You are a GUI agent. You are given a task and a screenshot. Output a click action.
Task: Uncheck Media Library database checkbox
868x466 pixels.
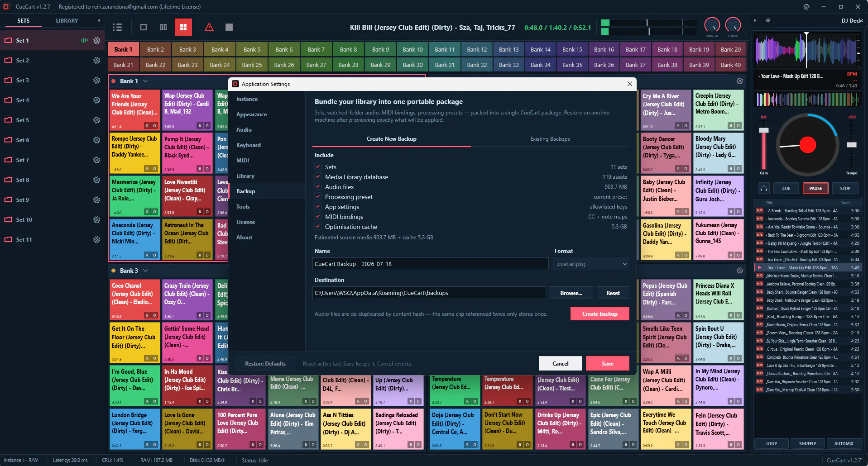[318, 177]
